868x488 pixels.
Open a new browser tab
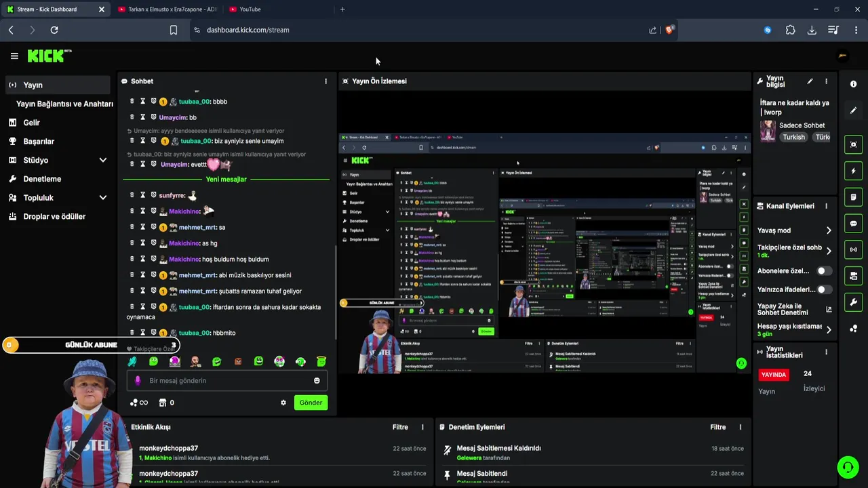pos(342,9)
